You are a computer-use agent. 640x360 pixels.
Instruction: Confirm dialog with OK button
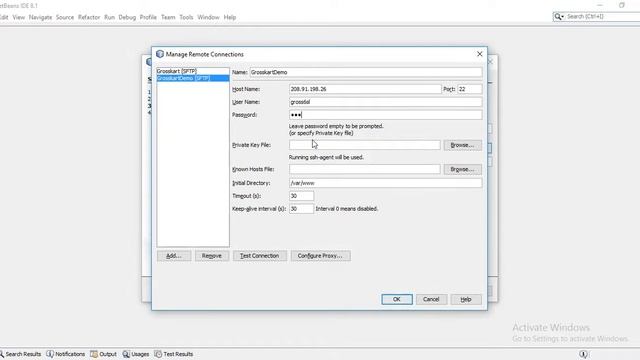tap(397, 299)
